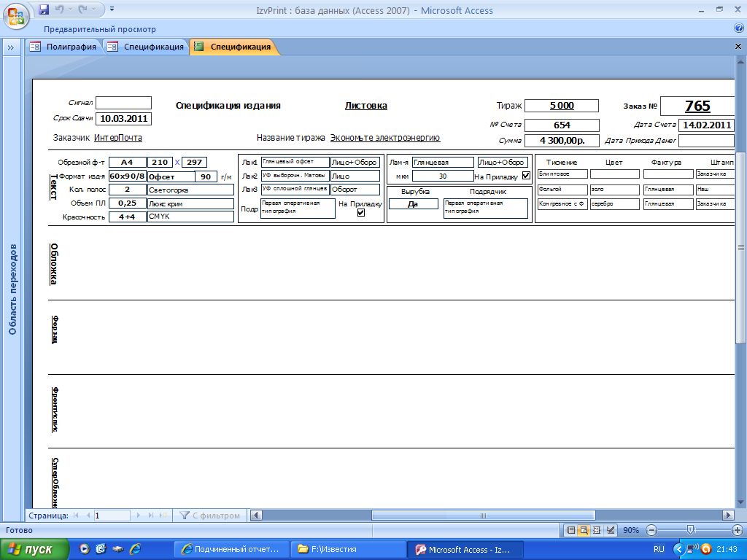
Task: Launch Windows Media Player quick launch icon
Action: pos(85,549)
